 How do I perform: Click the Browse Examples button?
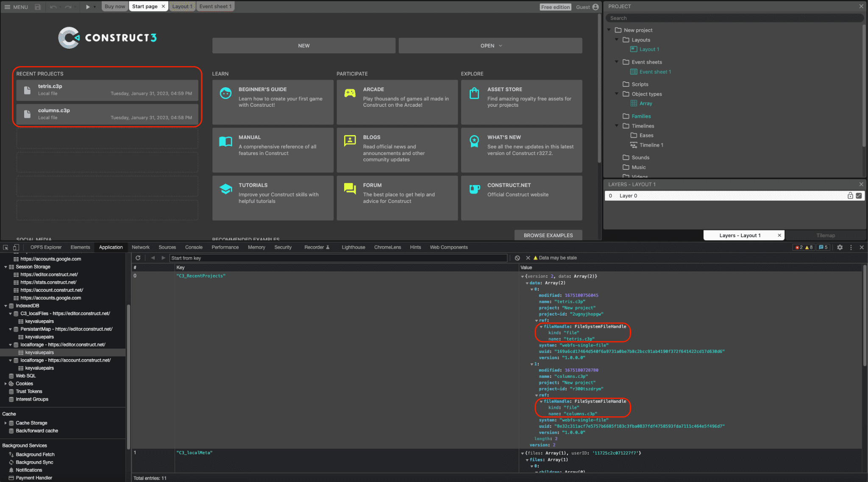(548, 235)
